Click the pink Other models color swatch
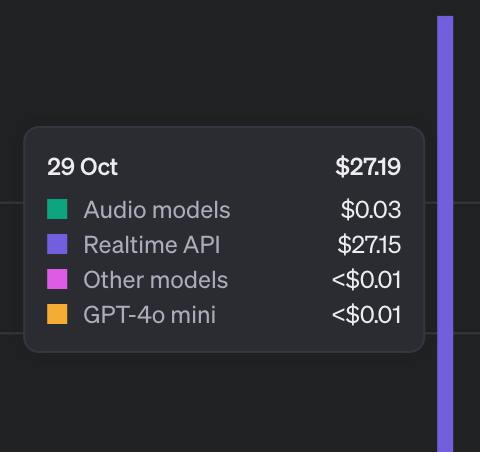Image resolution: width=480 pixels, height=452 pixels. 57,279
